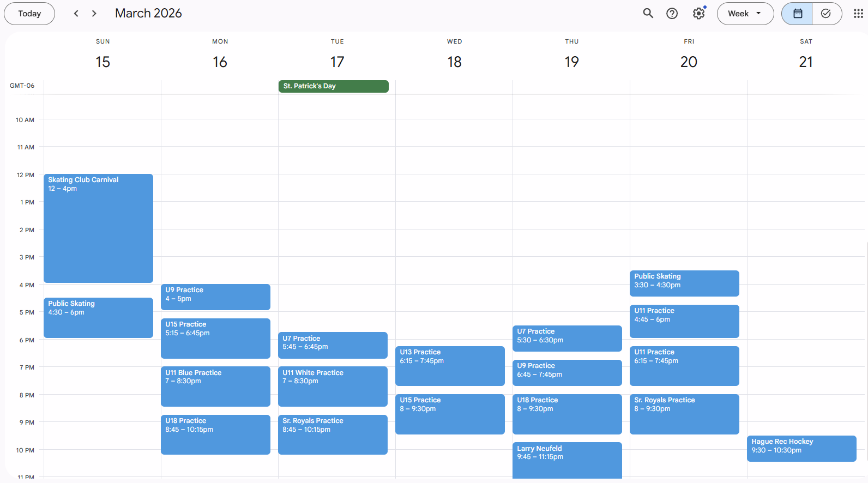The height and width of the screenshot is (483, 868).
Task: Open the Google apps grid launcher
Action: click(858, 14)
